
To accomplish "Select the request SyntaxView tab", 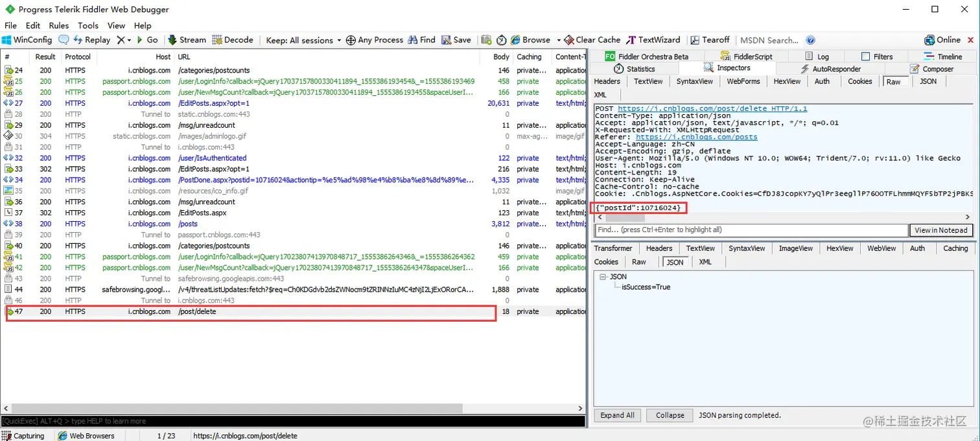I will (x=695, y=81).
